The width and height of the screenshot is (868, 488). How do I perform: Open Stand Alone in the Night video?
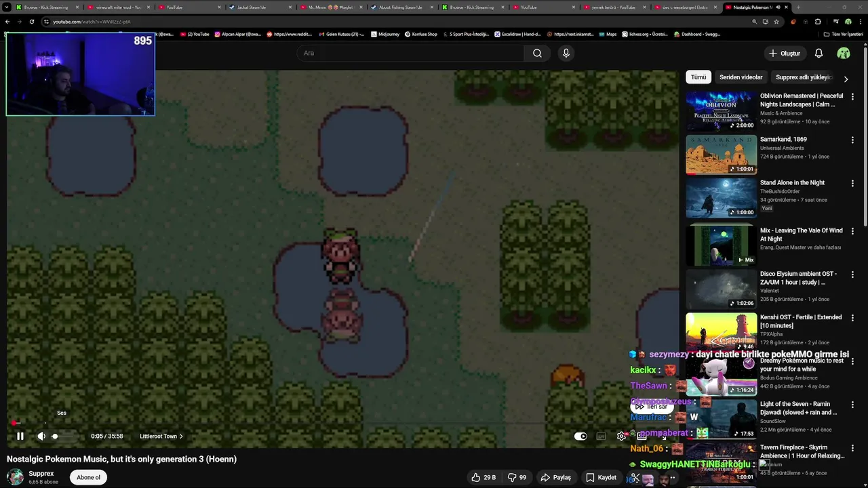(x=721, y=197)
